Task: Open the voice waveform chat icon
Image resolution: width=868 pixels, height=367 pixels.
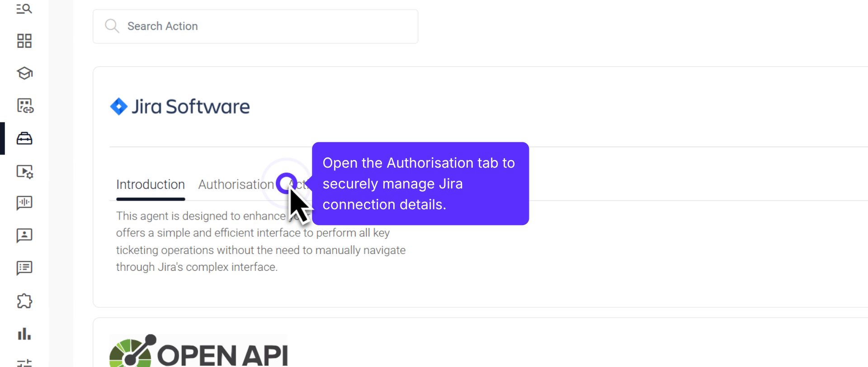Action: click(24, 203)
